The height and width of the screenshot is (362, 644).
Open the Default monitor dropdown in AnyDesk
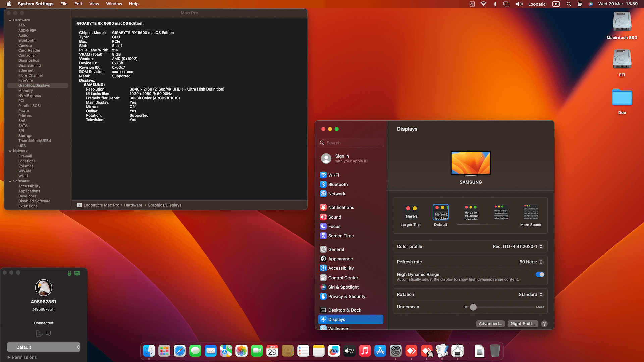44,347
